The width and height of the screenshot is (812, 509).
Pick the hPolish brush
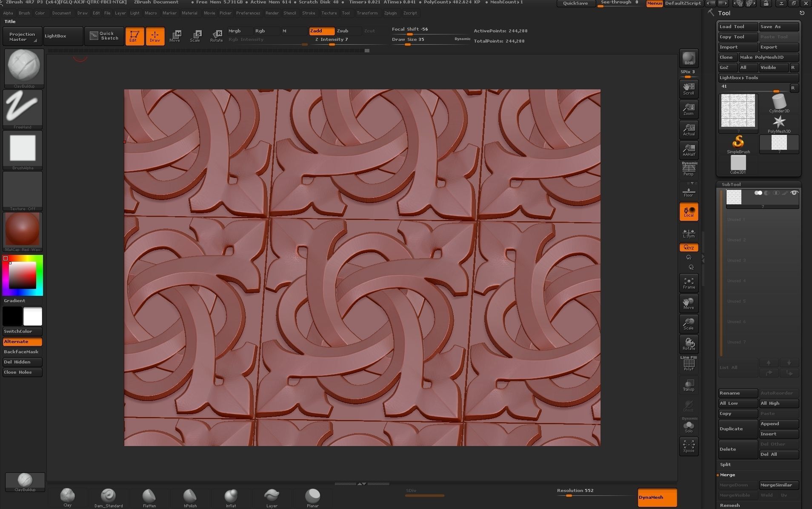click(x=190, y=498)
